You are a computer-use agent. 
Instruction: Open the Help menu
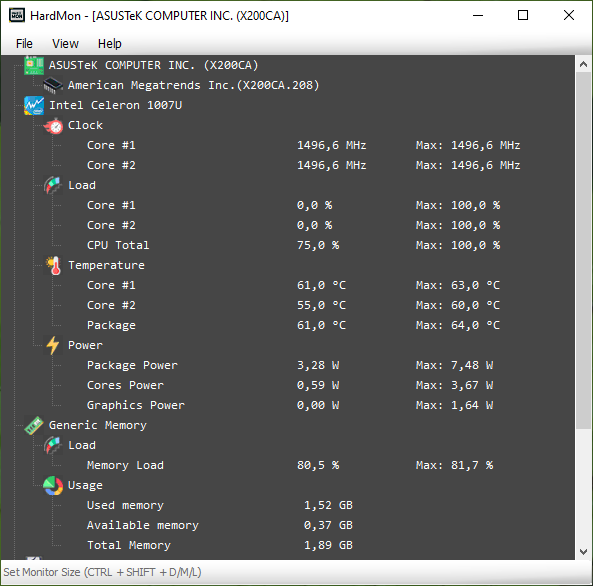[110, 44]
